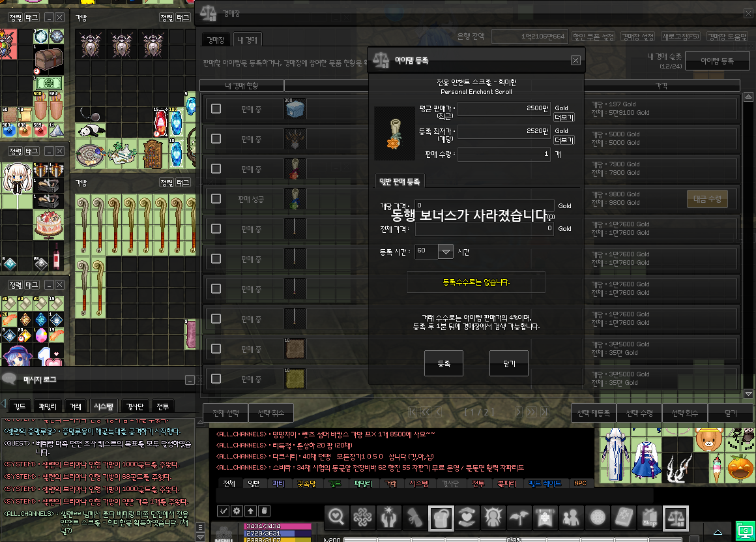Select the panda item in bag
The width and height of the screenshot is (756, 542).
click(91, 130)
